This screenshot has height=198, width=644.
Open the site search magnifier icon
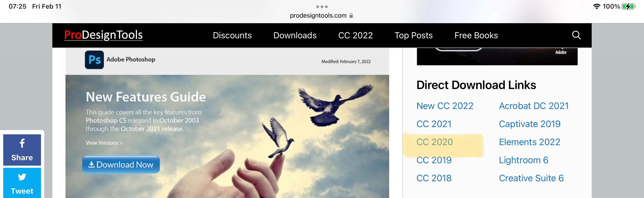(x=576, y=35)
